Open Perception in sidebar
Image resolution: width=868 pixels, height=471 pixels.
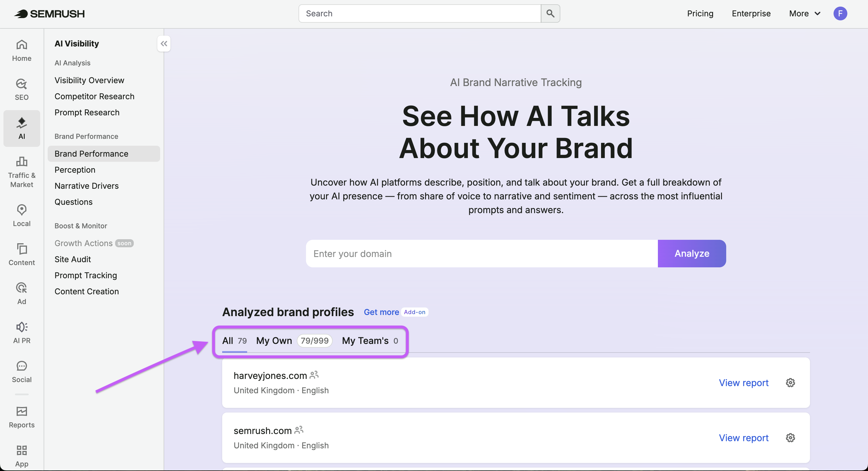coord(75,170)
